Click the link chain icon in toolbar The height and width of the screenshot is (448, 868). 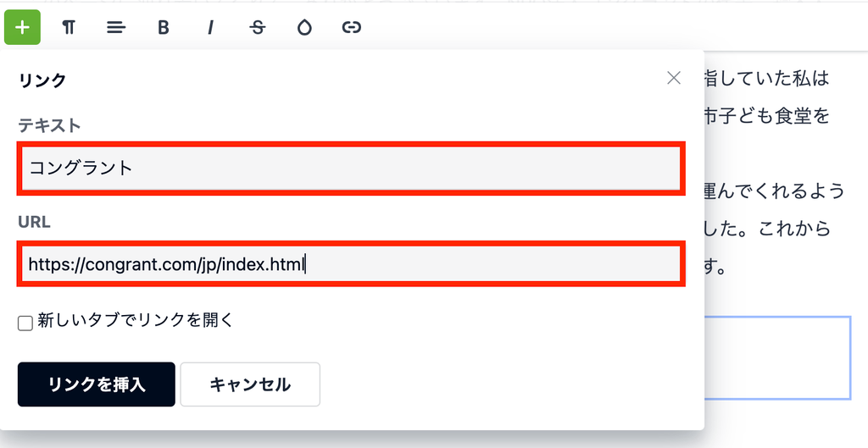352,27
